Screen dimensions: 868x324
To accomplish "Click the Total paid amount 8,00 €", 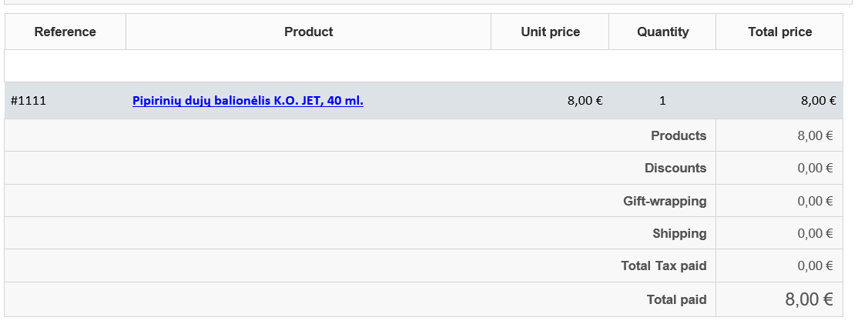I will click(x=809, y=299).
